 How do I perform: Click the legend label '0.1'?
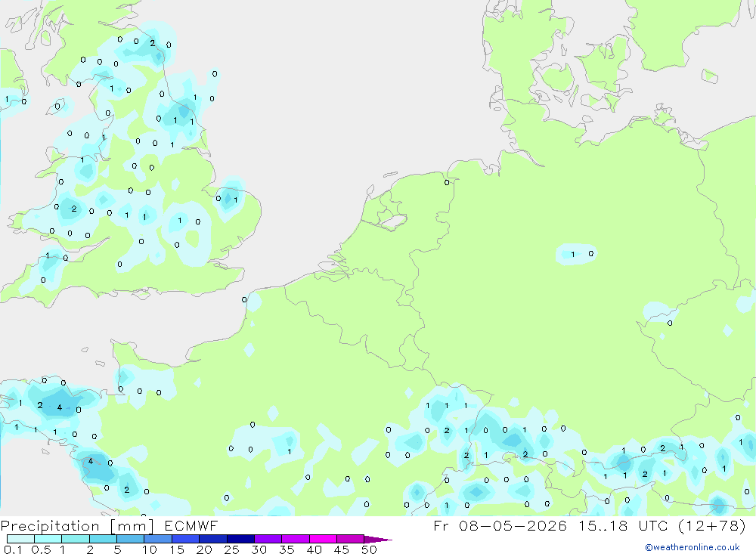(x=13, y=549)
